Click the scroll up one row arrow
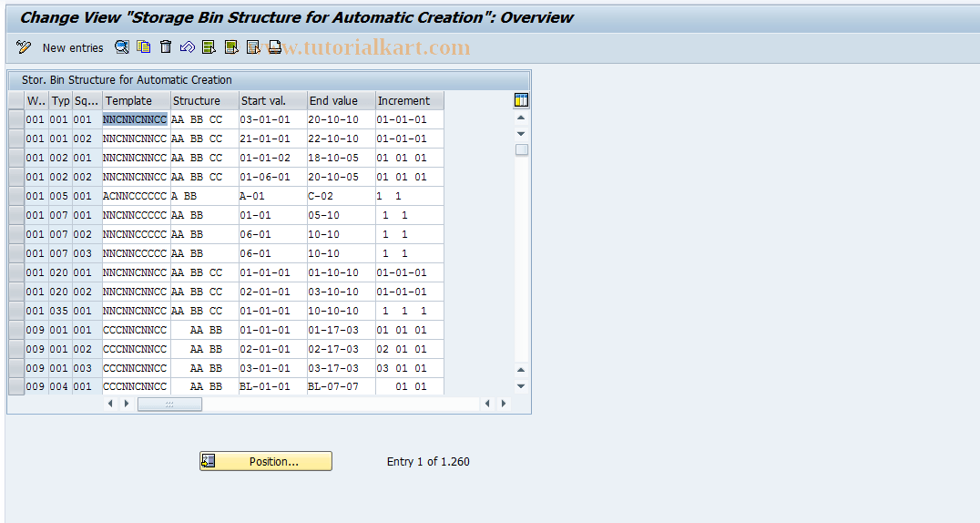This screenshot has height=523, width=980. (x=521, y=118)
